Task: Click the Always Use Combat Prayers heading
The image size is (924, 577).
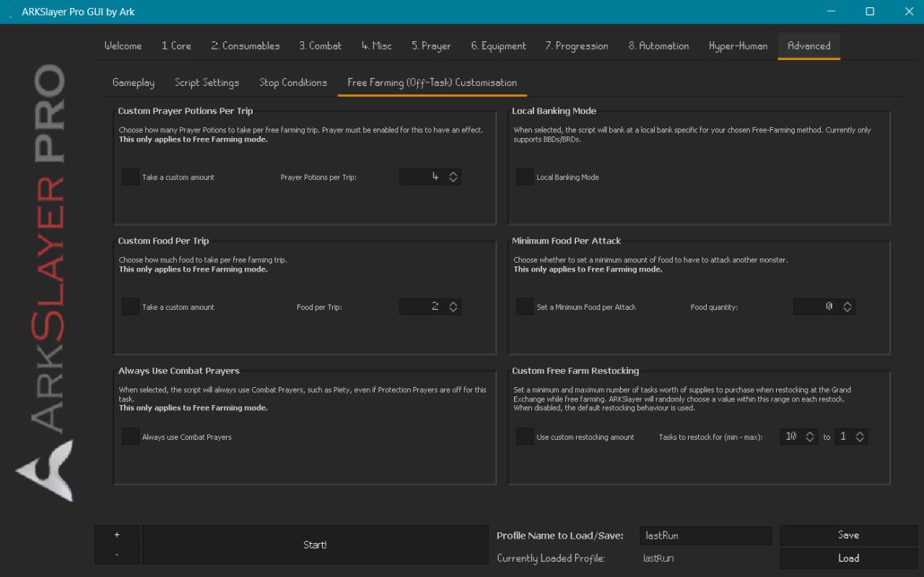Action: [x=179, y=371]
